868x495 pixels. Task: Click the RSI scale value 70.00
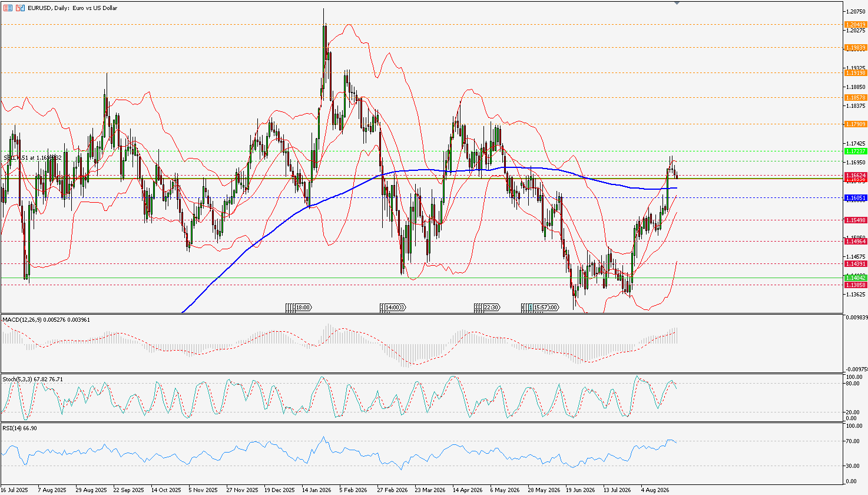tap(852, 441)
